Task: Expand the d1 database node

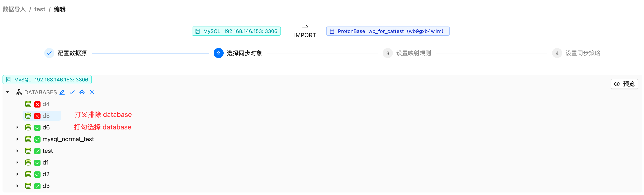Action: click(x=17, y=162)
